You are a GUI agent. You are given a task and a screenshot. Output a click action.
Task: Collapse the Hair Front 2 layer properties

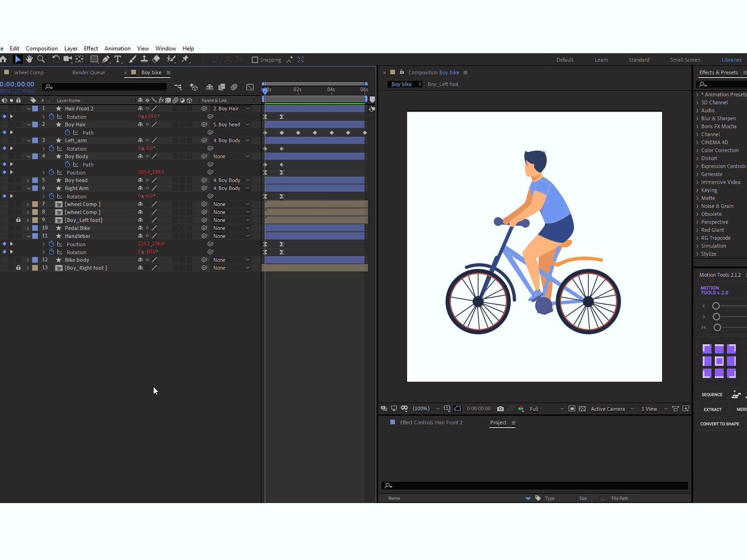coord(28,108)
